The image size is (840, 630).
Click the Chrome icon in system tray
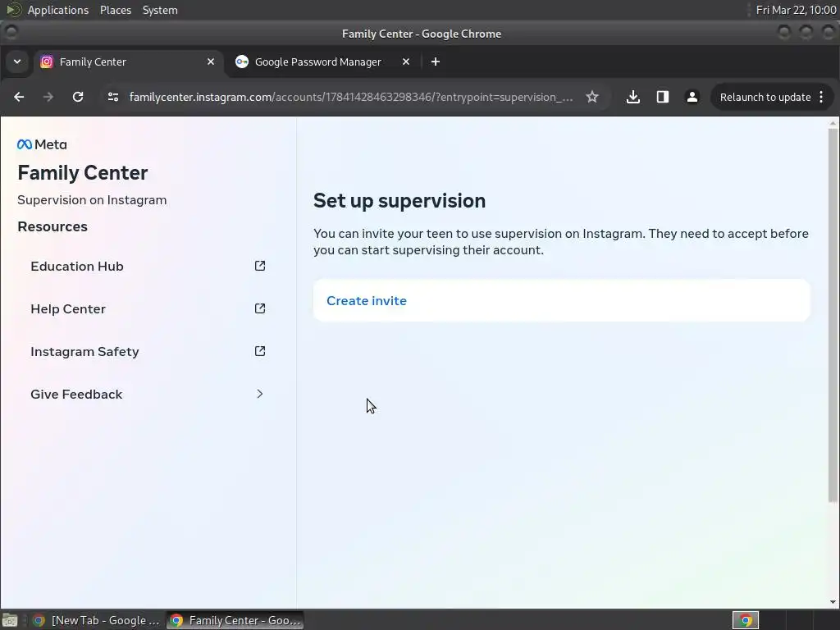tap(745, 620)
